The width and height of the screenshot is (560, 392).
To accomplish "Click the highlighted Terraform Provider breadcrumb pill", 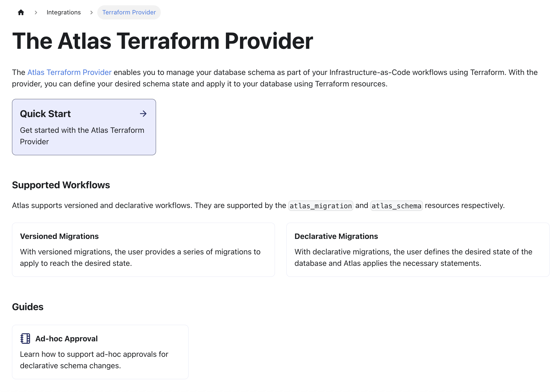I will point(129,12).
